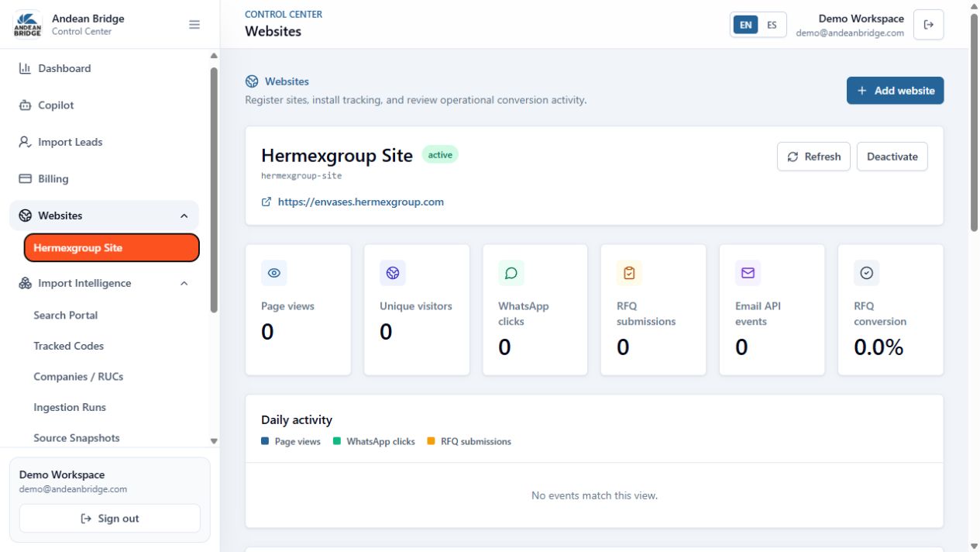Deactivate the Hermexgroup Site

coord(892,157)
